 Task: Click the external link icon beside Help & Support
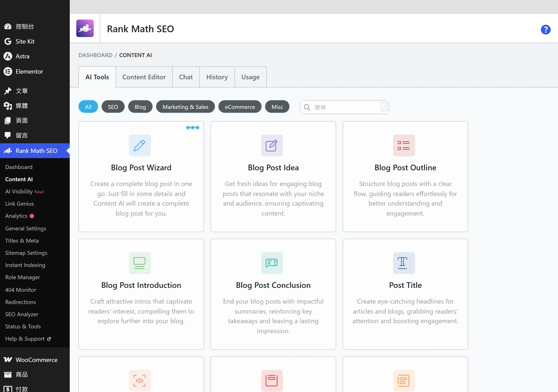pos(49,339)
